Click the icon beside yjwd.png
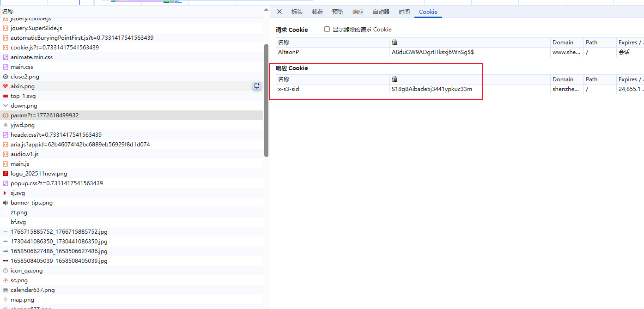 (6, 125)
